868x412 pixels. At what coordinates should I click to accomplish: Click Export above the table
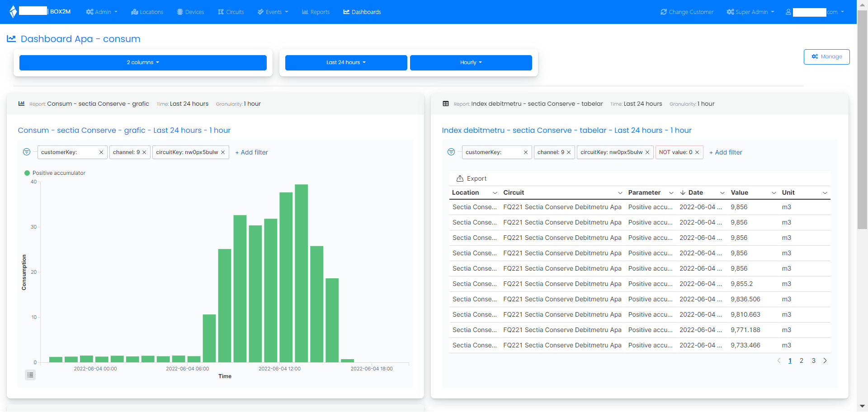(472, 179)
